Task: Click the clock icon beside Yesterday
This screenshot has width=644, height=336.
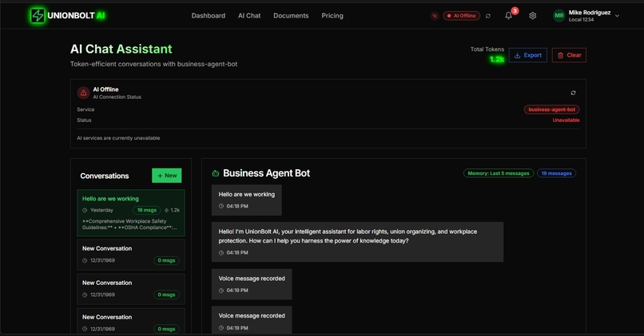Action: point(85,210)
